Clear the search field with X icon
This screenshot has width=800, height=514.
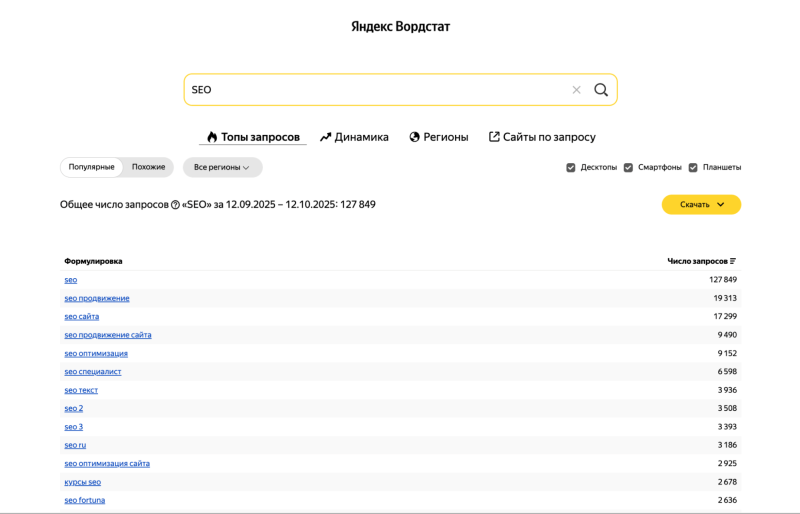pyautogui.click(x=576, y=90)
